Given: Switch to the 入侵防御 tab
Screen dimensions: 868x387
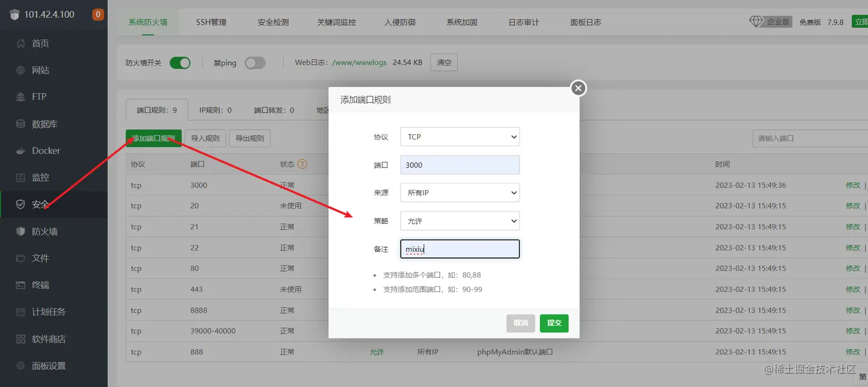Looking at the screenshot, I should [x=400, y=22].
